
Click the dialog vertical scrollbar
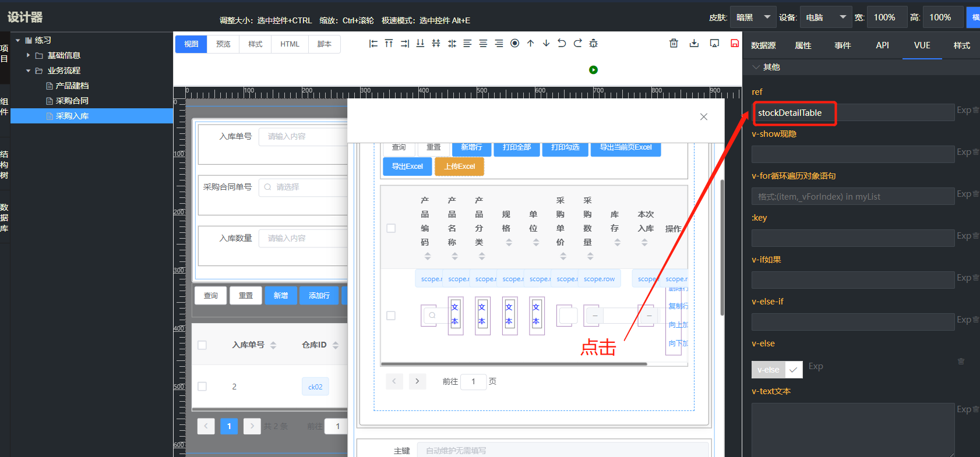(x=722, y=247)
